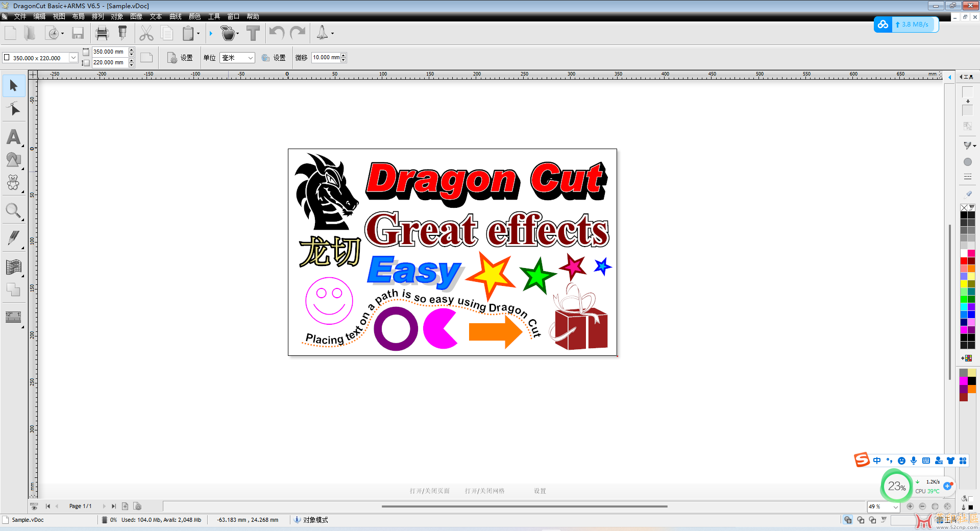
Task: Copy selection using the copy pages icon
Action: pos(167,34)
